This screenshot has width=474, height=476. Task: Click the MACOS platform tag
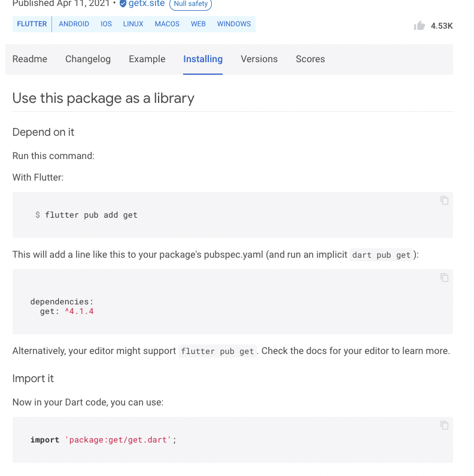click(x=167, y=24)
